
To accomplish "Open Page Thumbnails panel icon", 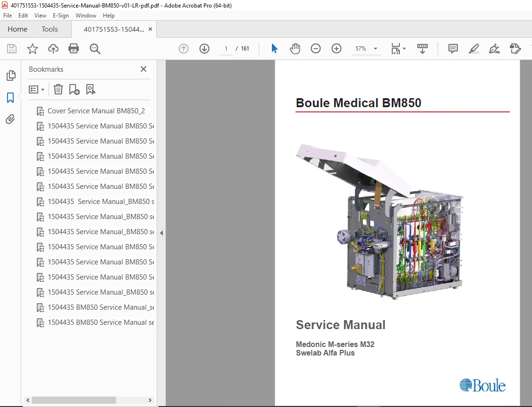I will click(11, 76).
